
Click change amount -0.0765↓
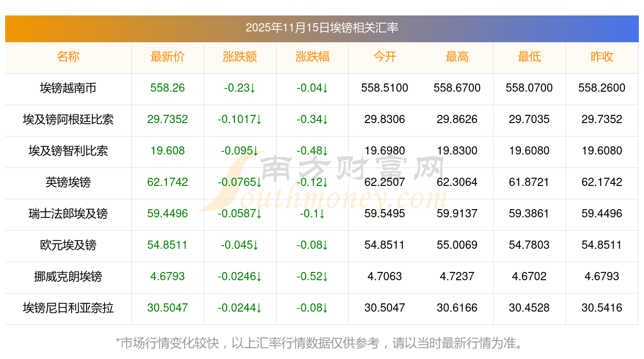[x=240, y=182]
